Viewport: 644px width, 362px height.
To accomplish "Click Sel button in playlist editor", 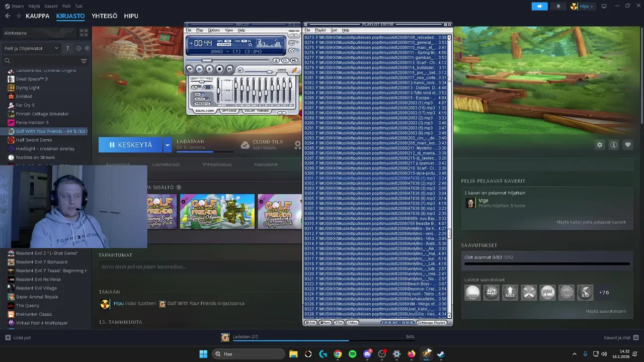I will [339, 323].
